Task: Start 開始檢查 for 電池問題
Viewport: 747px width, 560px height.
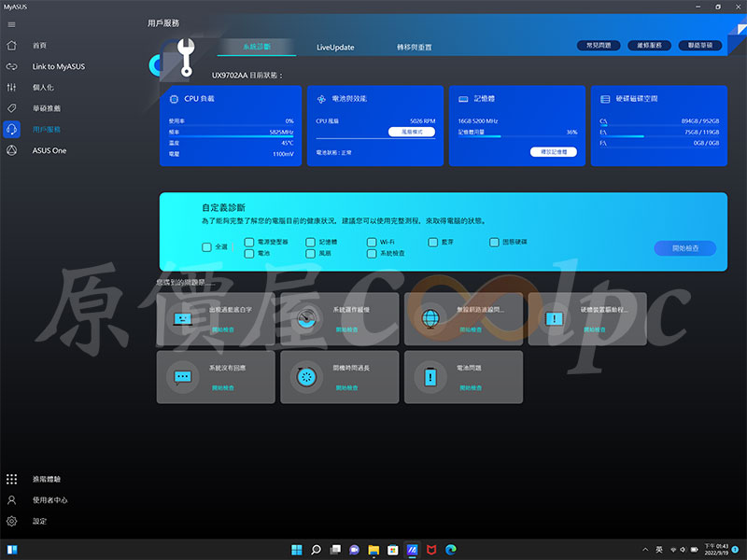Action: point(471,388)
